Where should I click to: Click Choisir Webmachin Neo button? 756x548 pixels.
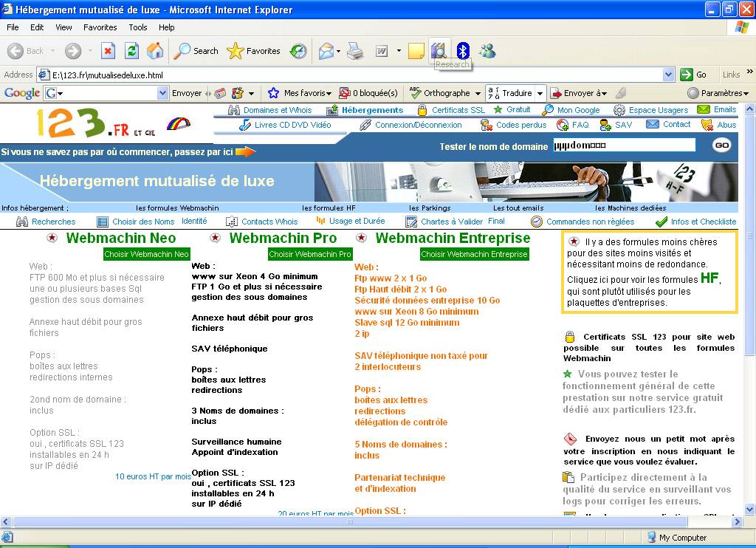tap(147, 254)
